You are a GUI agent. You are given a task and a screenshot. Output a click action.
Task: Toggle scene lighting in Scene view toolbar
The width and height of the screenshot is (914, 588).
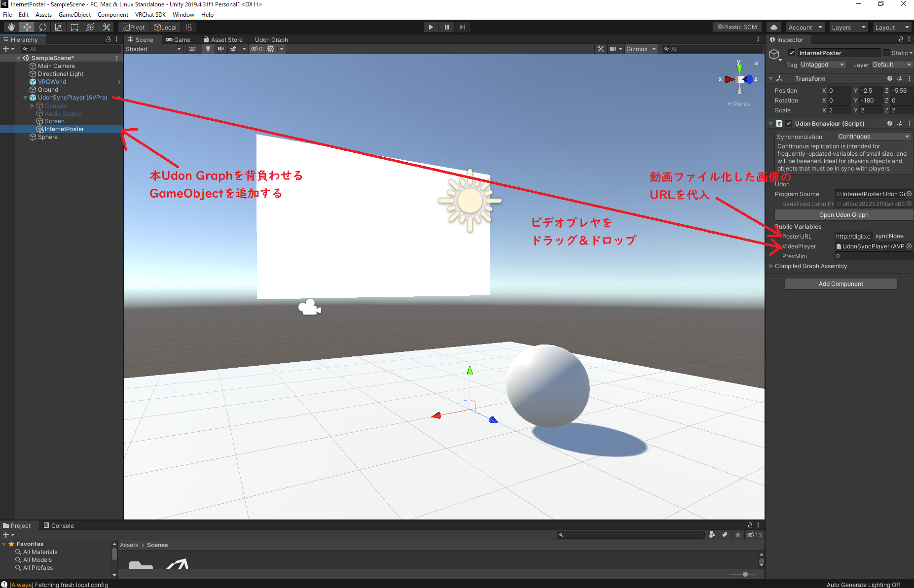208,49
